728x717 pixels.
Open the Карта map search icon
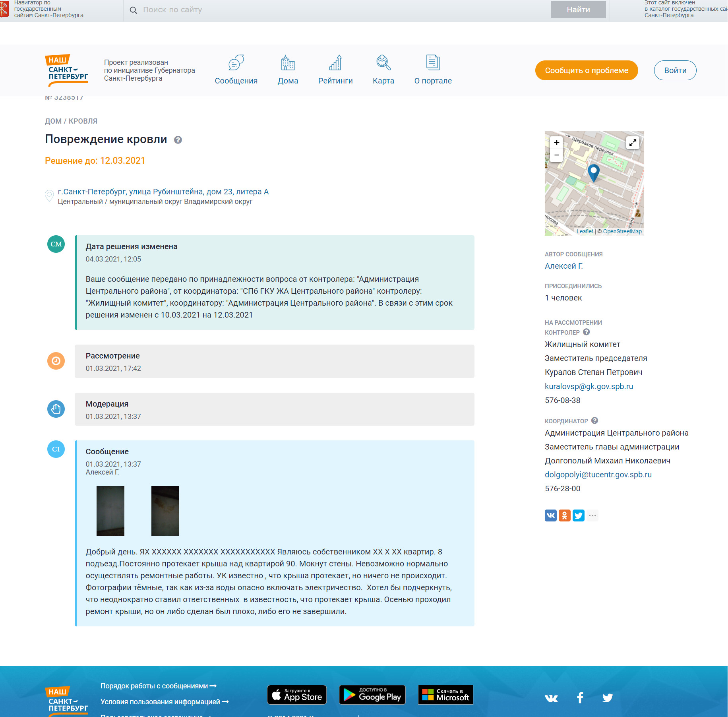tap(383, 62)
